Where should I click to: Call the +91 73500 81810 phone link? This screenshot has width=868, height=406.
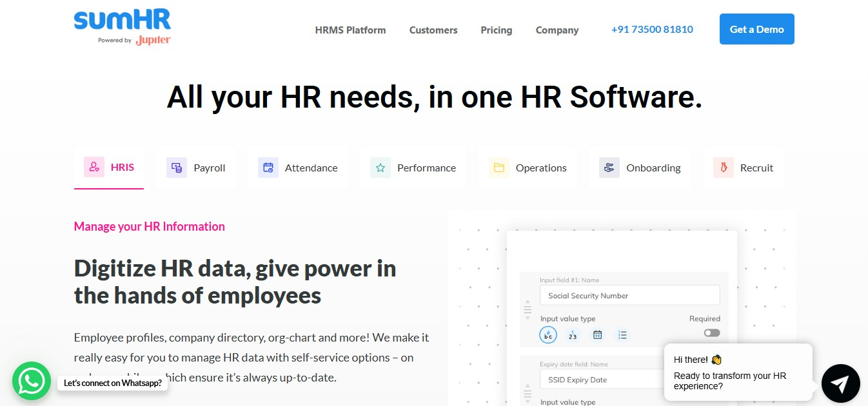651,29
